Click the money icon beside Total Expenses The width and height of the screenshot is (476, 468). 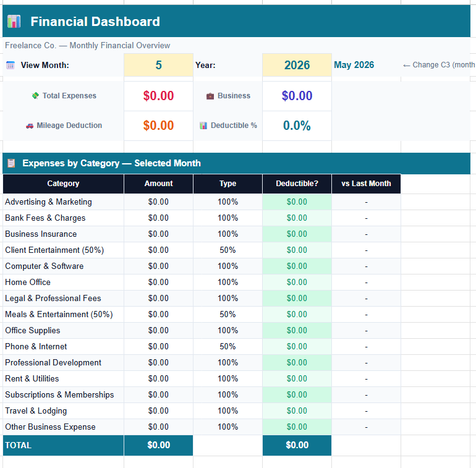pyautogui.click(x=35, y=96)
